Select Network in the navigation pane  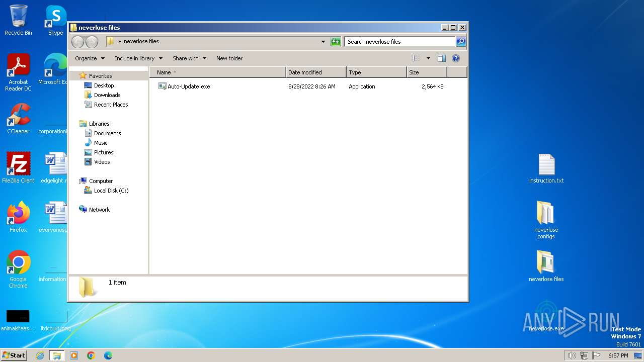tap(99, 210)
